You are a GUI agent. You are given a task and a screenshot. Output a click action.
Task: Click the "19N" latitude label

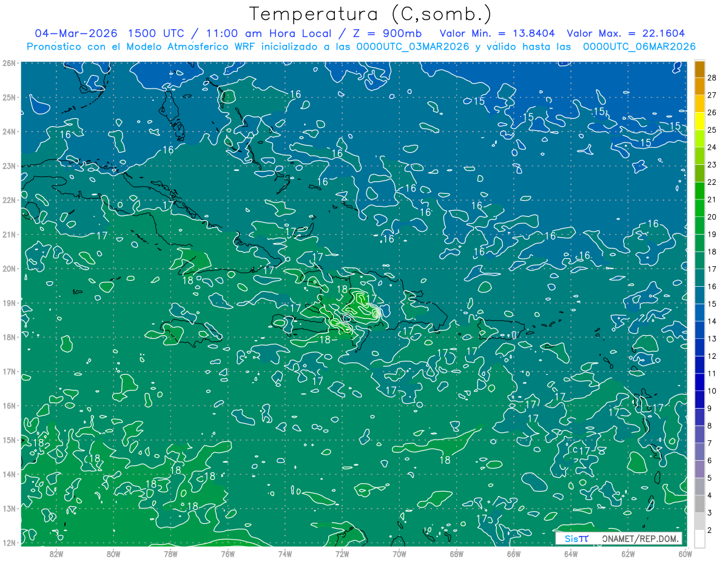click(x=8, y=303)
